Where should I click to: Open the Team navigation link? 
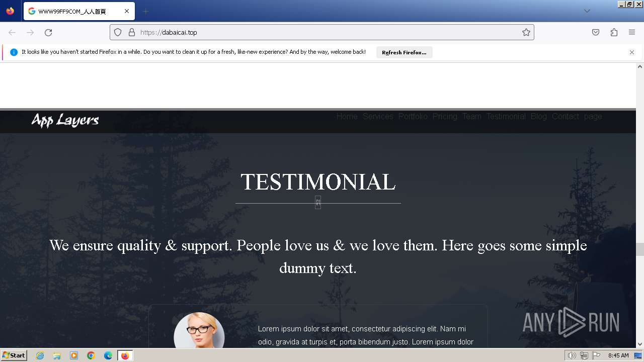(472, 116)
